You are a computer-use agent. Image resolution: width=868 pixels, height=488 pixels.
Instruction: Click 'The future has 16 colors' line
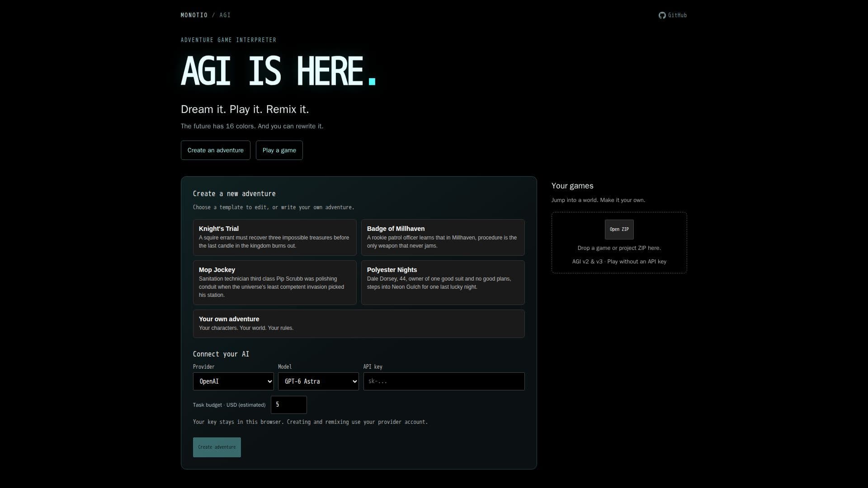tap(252, 126)
